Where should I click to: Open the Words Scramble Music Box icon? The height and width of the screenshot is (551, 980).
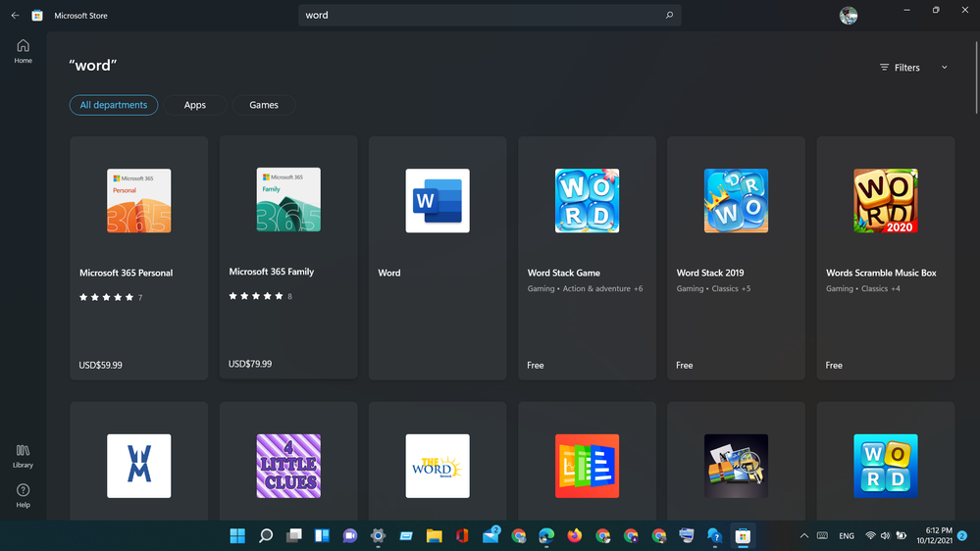click(x=886, y=201)
